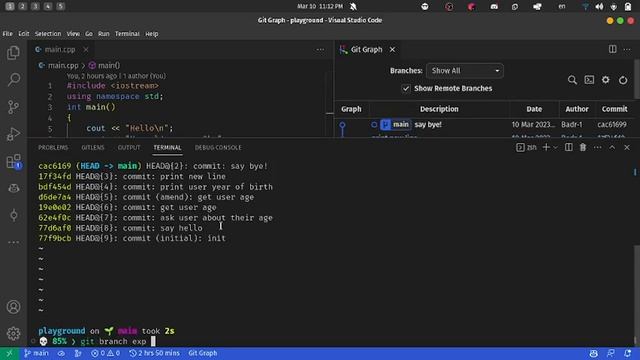Switch to workspace 2 in top bar
Screen dimensions: 640x360
pos(22,6)
